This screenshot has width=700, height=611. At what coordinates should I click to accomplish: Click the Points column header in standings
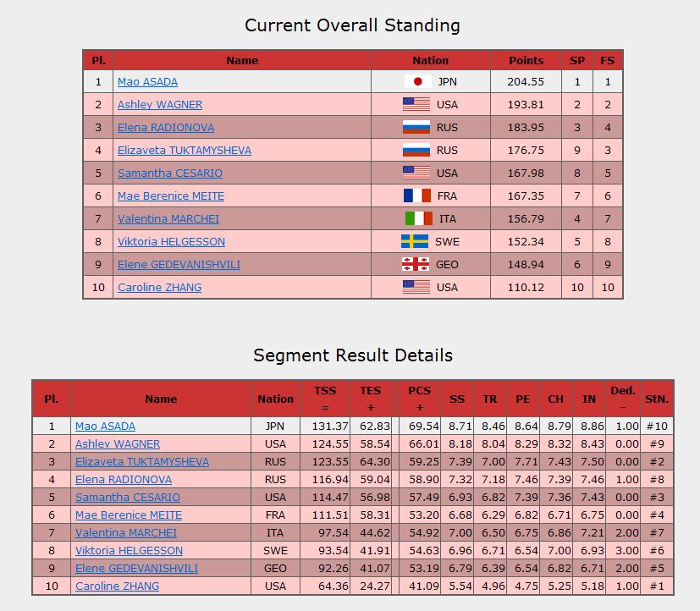click(x=526, y=60)
